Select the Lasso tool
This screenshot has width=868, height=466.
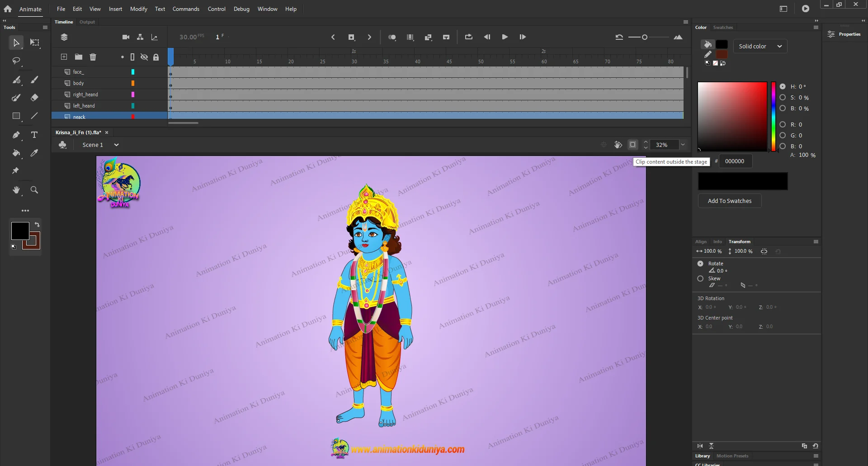tap(16, 61)
